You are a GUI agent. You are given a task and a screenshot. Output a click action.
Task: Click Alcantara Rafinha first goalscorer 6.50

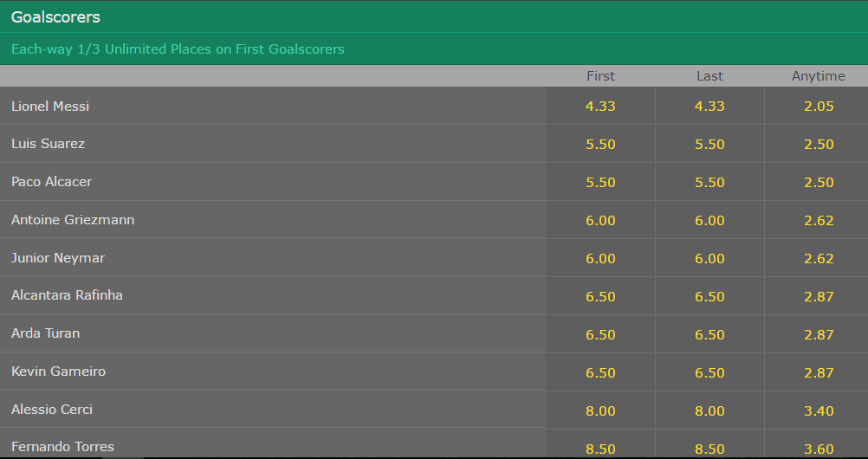tap(600, 296)
